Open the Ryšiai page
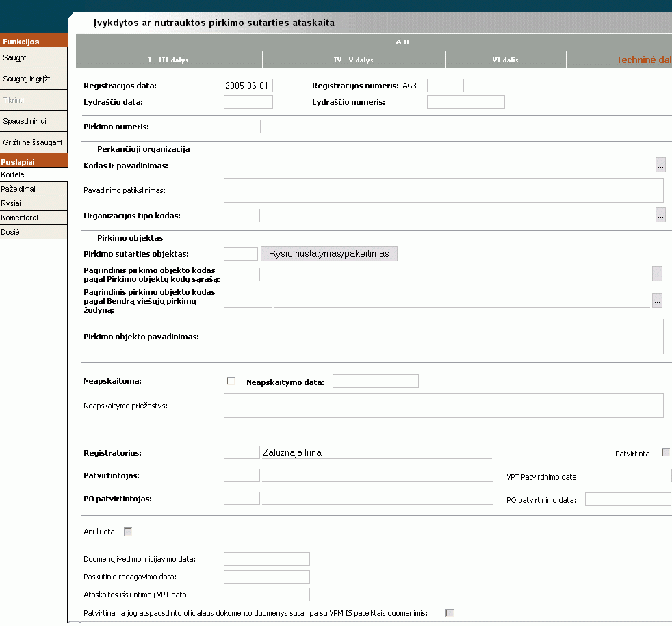Viewport: 672px width, 626px height. [34, 203]
